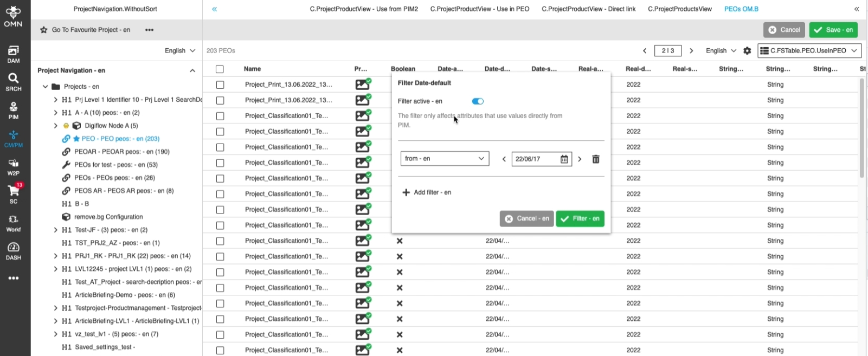
Task: Switch to PEOs OM.B tab
Action: click(741, 9)
